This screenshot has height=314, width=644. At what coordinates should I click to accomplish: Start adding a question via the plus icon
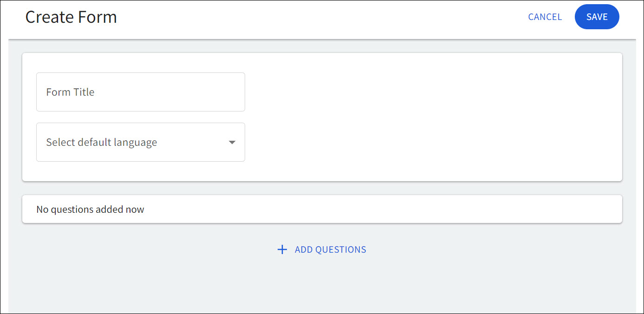[282, 249]
